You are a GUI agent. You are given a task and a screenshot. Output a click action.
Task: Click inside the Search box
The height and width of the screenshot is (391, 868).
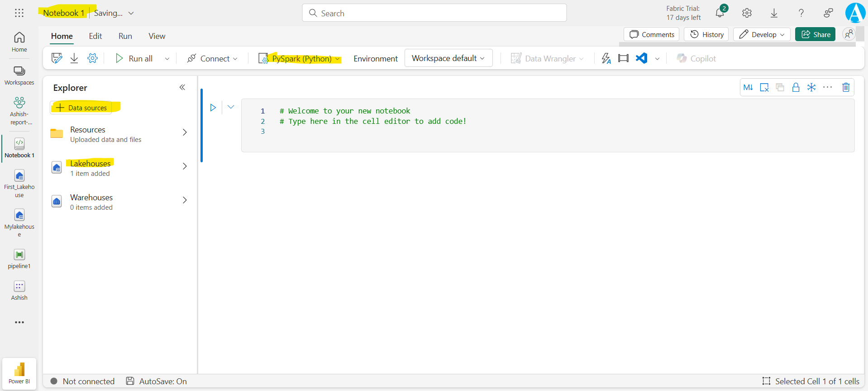tap(434, 13)
